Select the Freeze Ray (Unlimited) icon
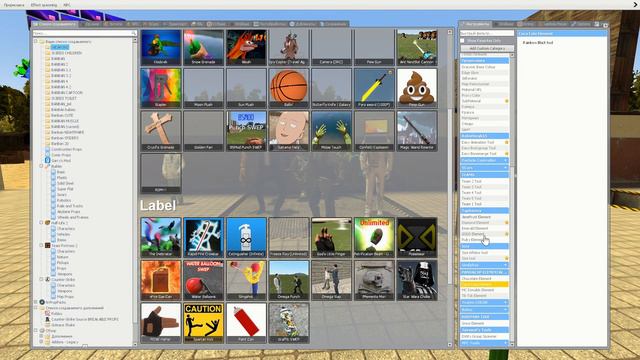Viewport: 640px width, 360px height. click(289, 237)
